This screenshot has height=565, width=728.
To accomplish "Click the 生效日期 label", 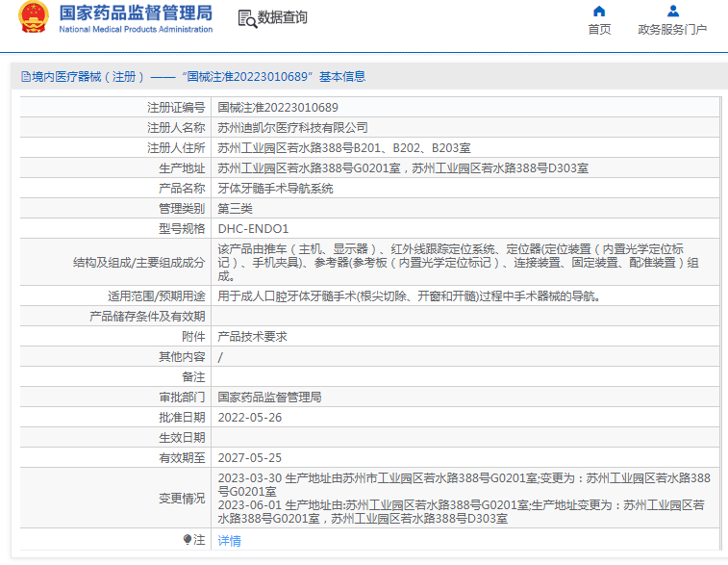I will 182,438.
